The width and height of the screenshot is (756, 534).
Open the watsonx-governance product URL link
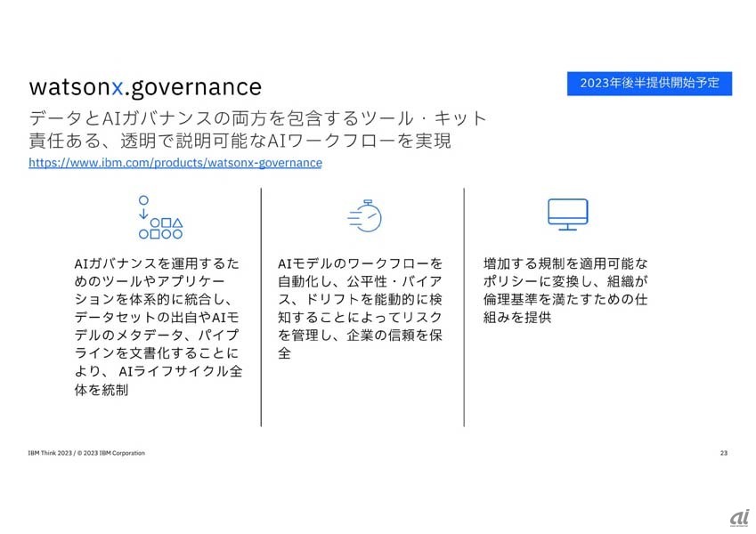[175, 163]
